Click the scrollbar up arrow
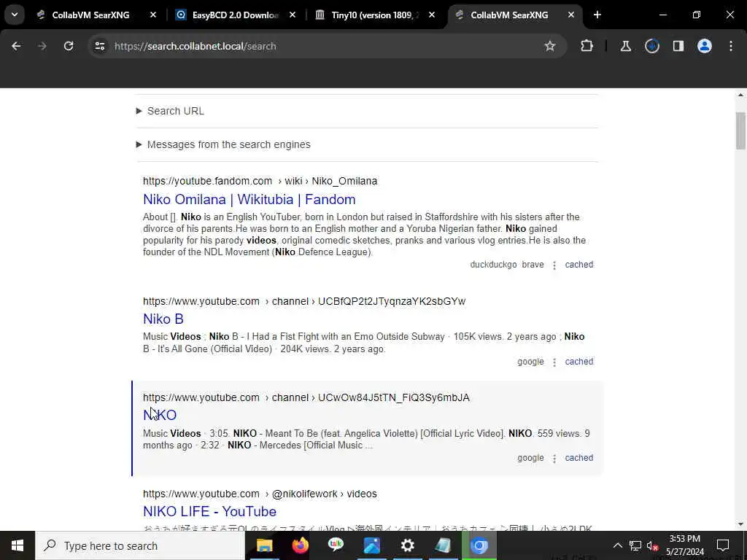The width and height of the screenshot is (747, 560). coord(740,96)
